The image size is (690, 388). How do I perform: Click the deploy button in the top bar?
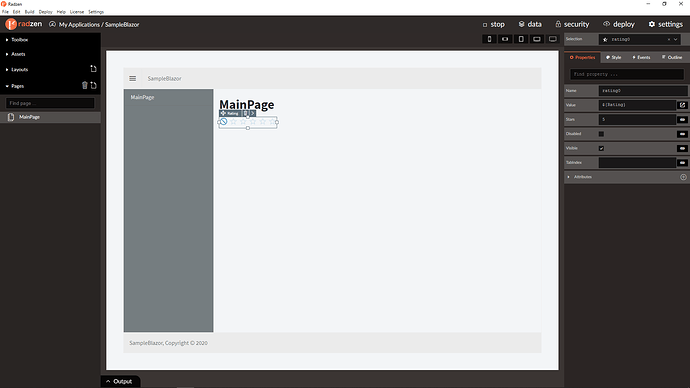pos(619,24)
